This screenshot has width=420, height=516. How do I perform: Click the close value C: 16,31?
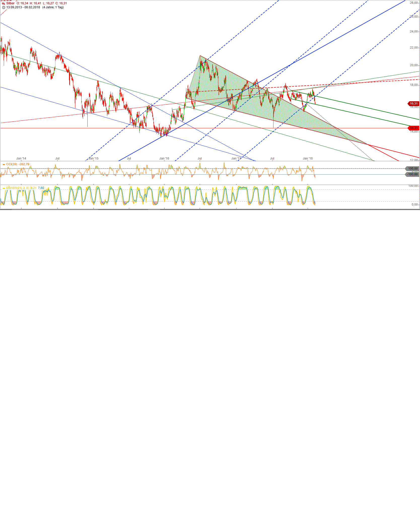click(x=61, y=3)
